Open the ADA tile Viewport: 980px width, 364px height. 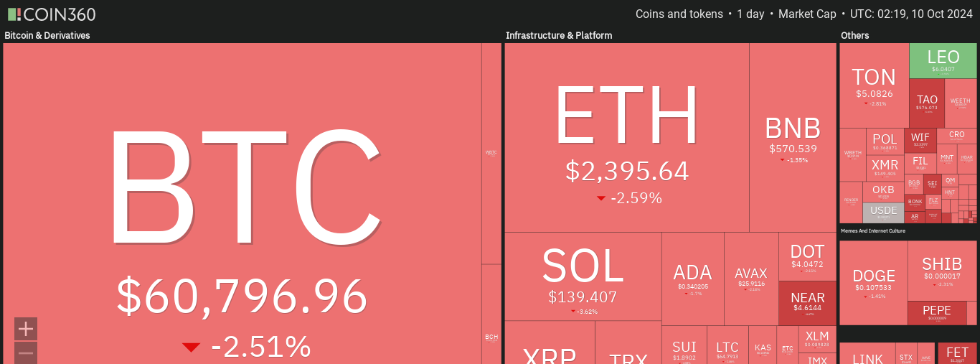point(692,279)
